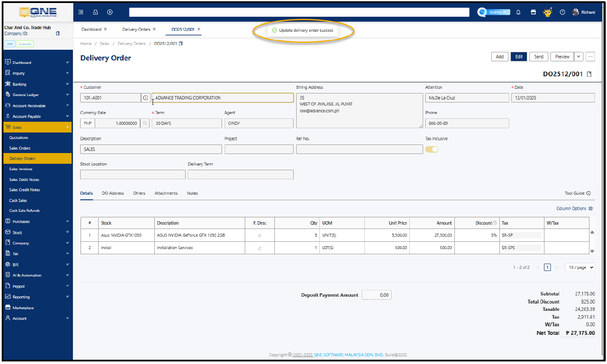Open the more options ellipsis button

(590, 57)
